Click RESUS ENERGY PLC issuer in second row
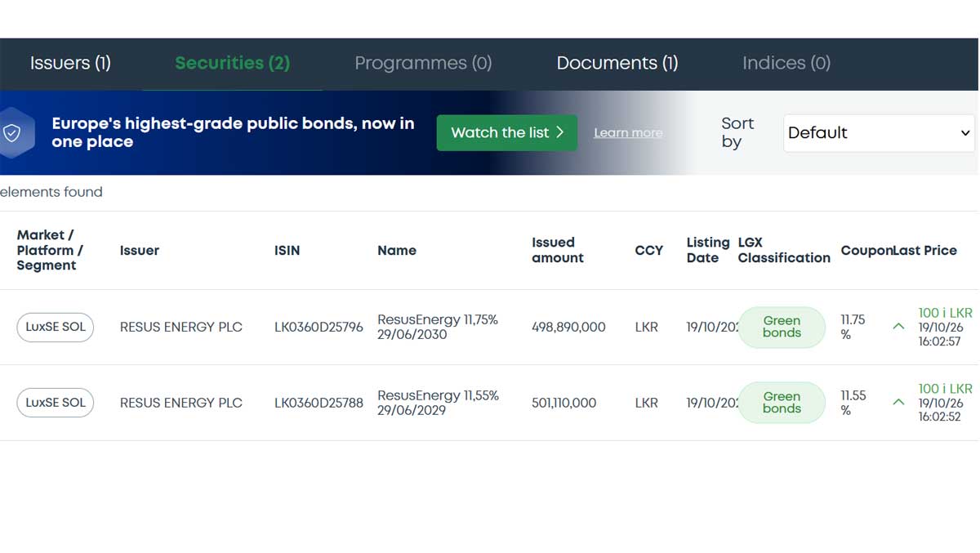980x553 pixels. 181,403
